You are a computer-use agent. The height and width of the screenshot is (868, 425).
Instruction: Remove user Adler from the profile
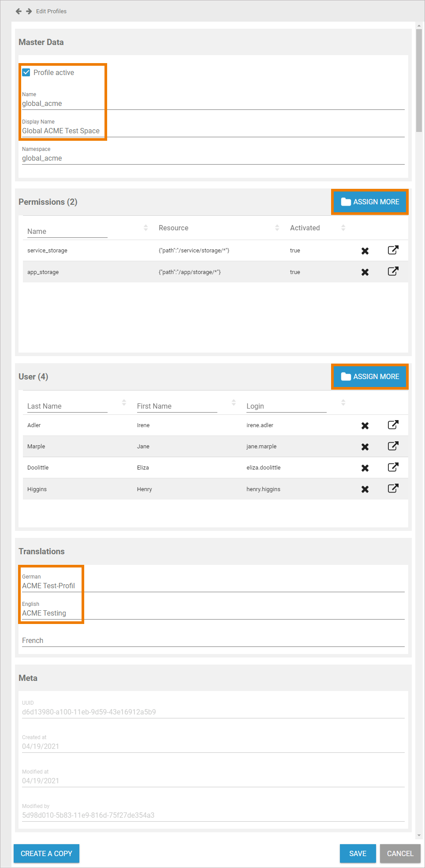click(365, 425)
